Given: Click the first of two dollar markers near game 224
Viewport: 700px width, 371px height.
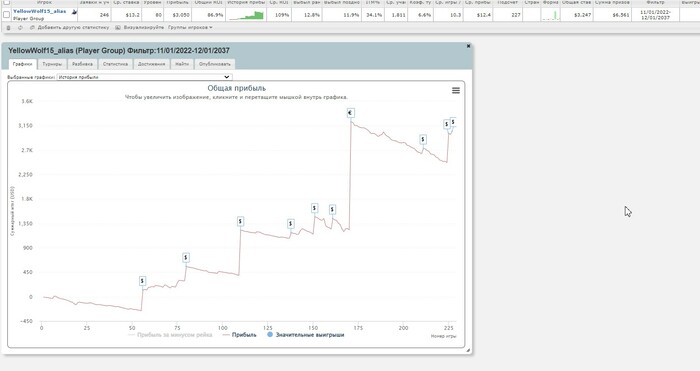Looking at the screenshot, I should click(x=446, y=124).
